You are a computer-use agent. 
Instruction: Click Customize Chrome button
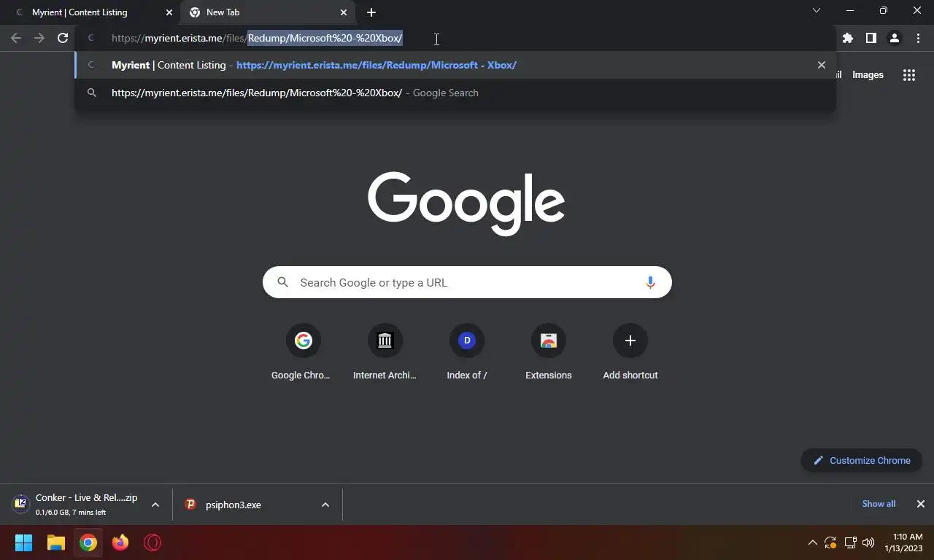pyautogui.click(x=862, y=460)
